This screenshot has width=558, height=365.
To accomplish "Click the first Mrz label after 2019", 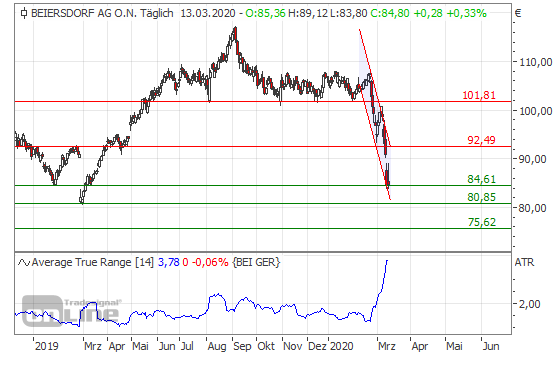I will pyautogui.click(x=93, y=346).
